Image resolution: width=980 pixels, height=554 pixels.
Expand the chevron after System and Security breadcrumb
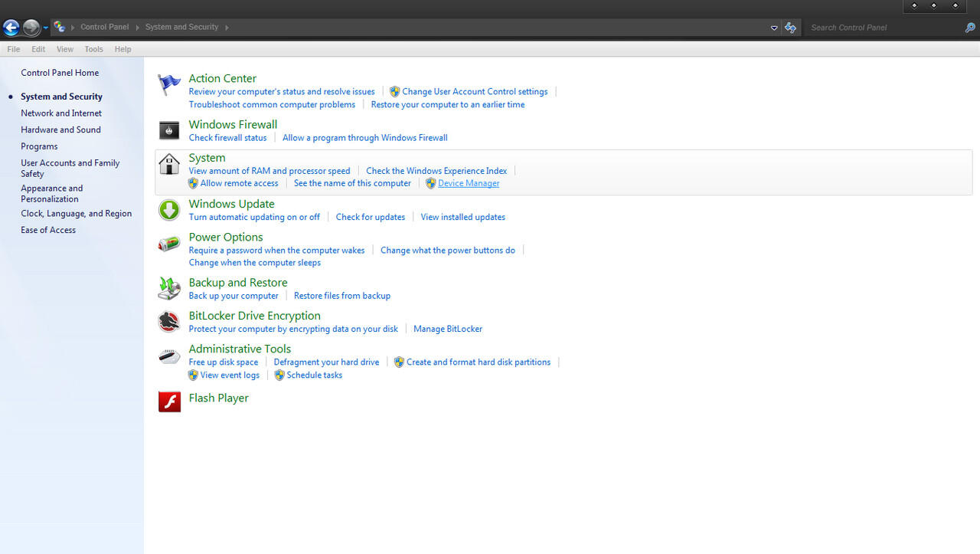pyautogui.click(x=227, y=27)
